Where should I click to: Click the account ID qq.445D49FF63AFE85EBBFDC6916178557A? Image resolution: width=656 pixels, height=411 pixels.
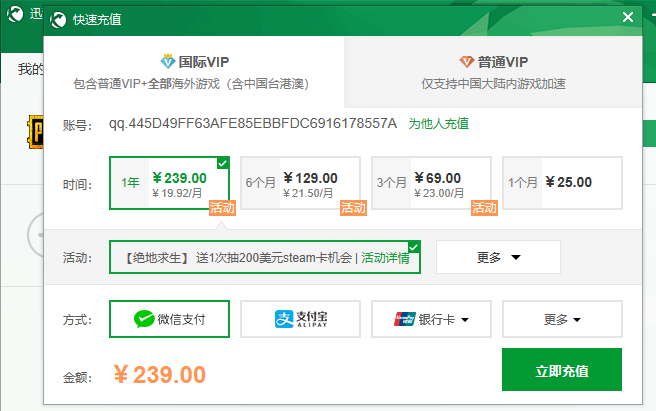(253, 124)
